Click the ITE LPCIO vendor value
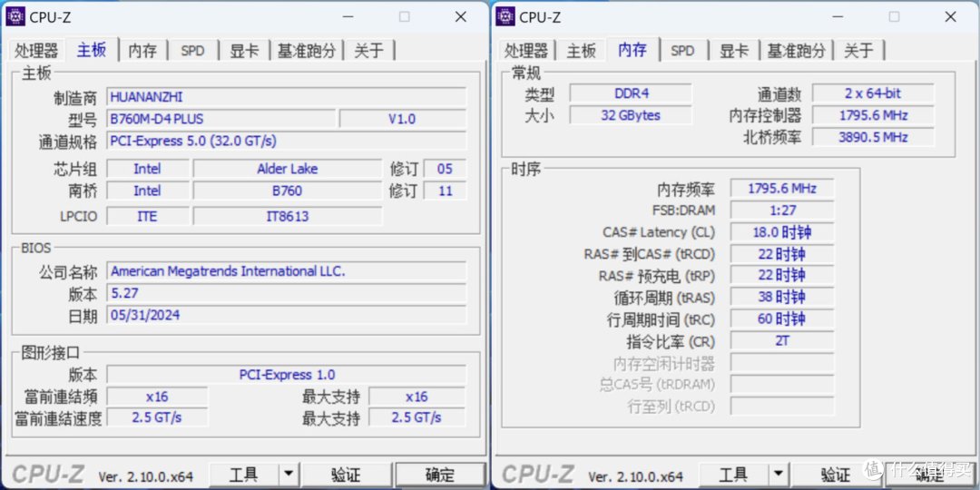This screenshot has height=490, width=980. pos(148,216)
